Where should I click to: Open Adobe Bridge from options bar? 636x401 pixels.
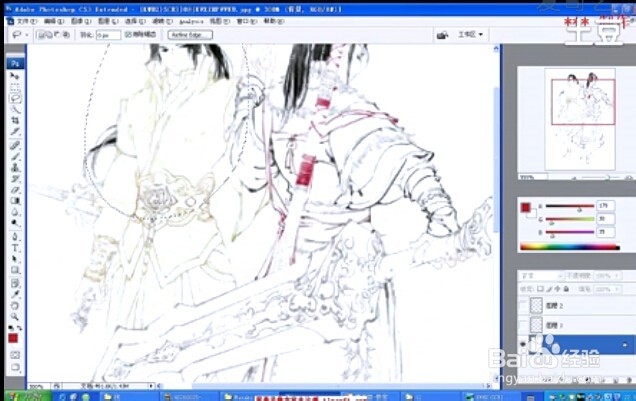coord(442,35)
